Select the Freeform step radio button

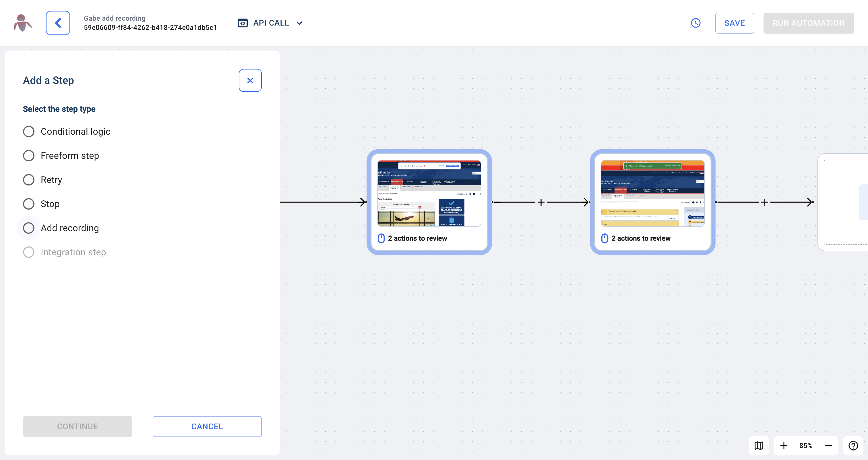tap(29, 156)
